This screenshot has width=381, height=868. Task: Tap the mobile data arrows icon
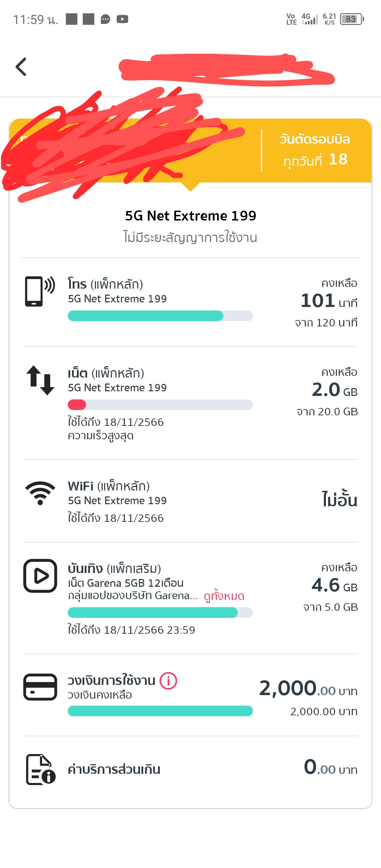[x=40, y=380]
